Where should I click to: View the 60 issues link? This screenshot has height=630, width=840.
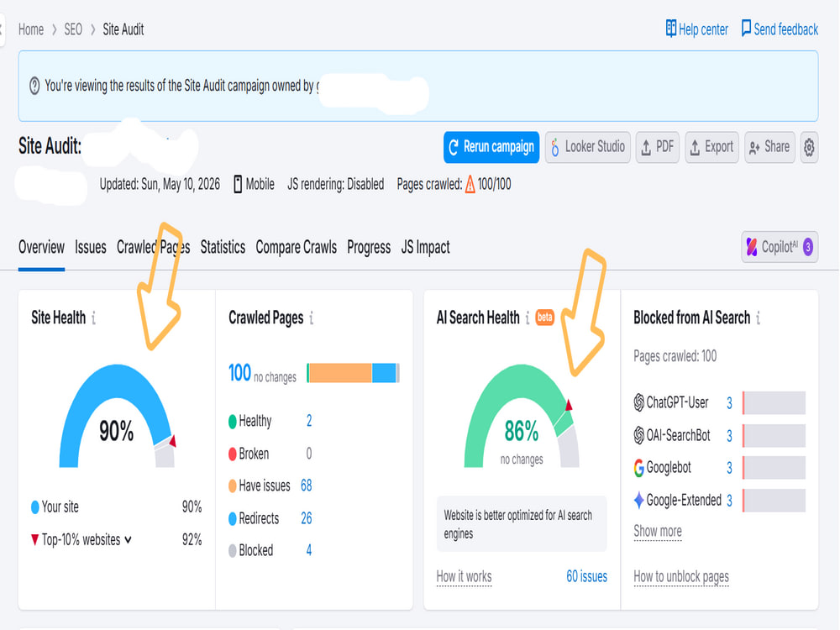(586, 577)
